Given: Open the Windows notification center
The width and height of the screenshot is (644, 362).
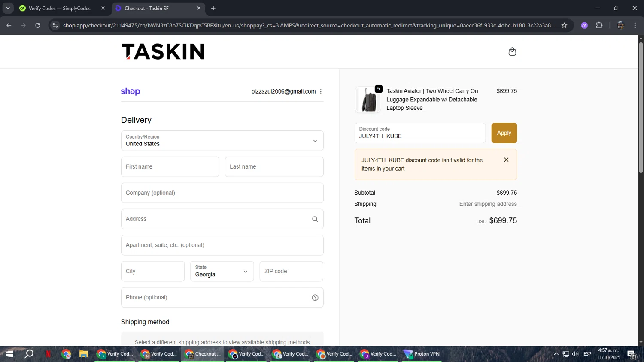Looking at the screenshot, I should (x=632, y=354).
